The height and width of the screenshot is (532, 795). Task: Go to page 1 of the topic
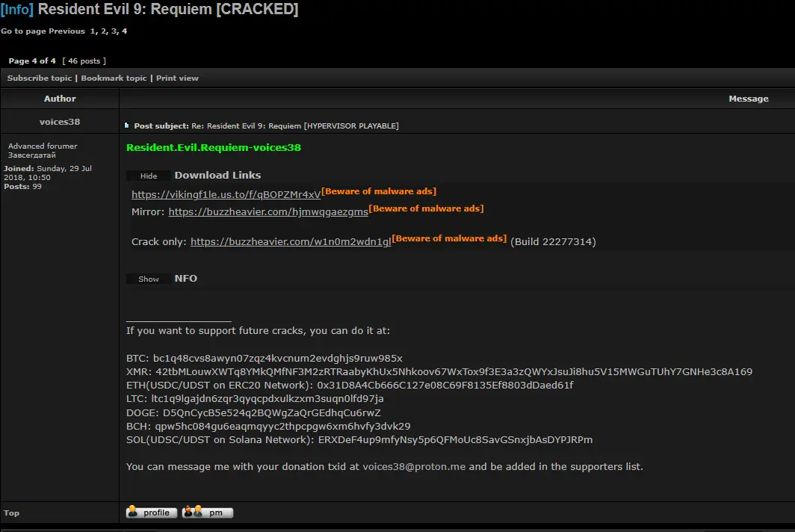tap(93, 31)
